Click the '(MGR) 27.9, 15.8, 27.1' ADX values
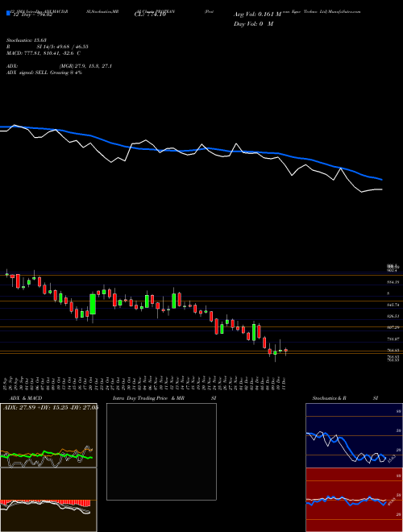The image size is (403, 532). 85,66
